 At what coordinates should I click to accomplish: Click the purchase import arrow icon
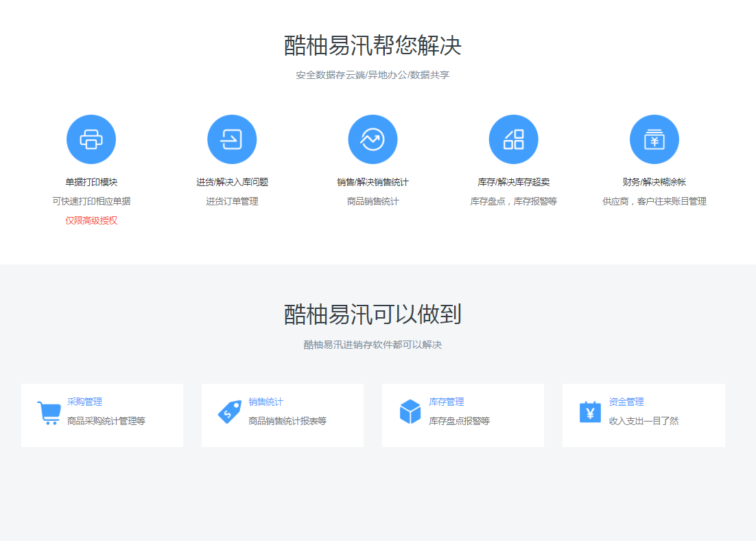click(232, 139)
